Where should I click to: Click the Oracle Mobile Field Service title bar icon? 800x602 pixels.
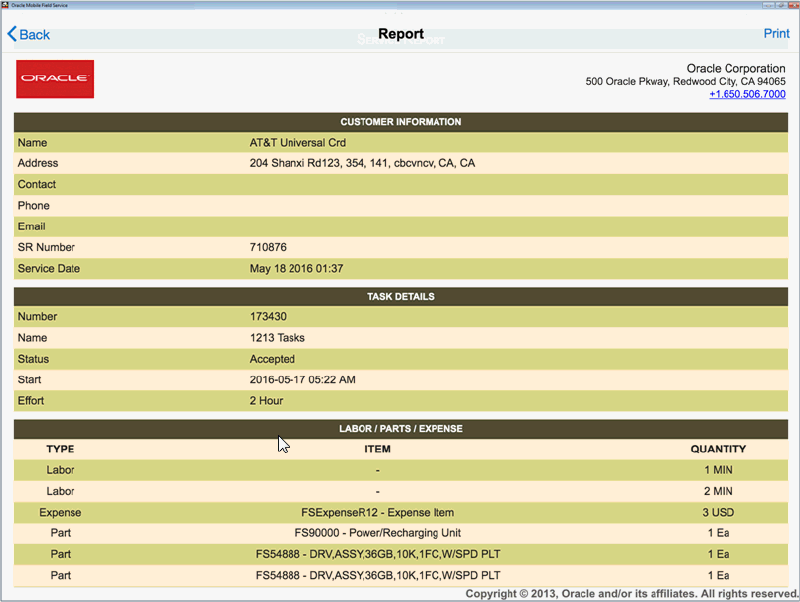pos(5,5)
